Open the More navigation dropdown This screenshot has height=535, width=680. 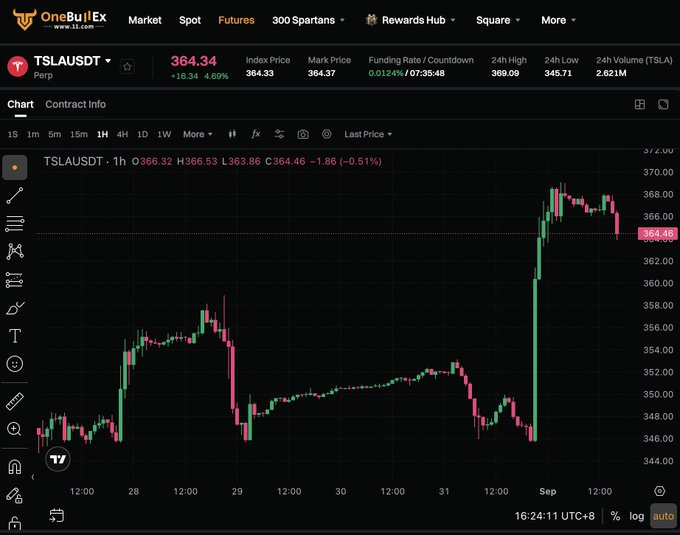coord(559,20)
